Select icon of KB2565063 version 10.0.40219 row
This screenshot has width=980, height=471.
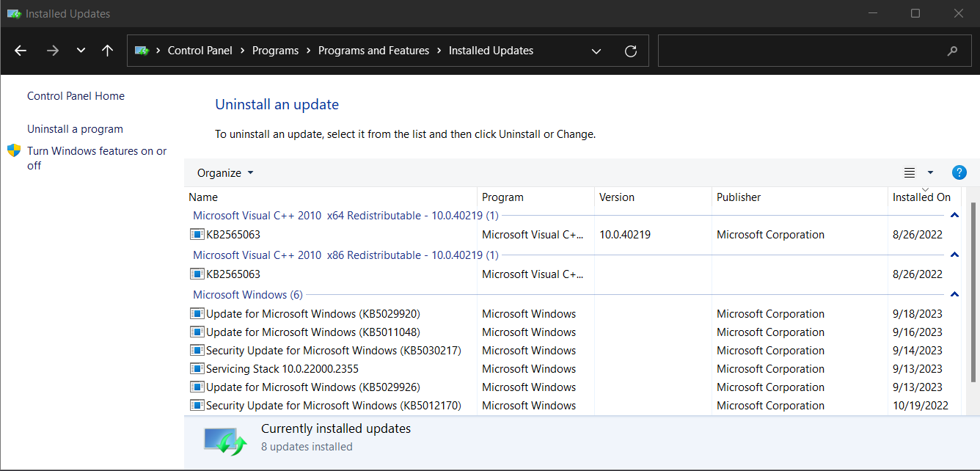(x=197, y=235)
